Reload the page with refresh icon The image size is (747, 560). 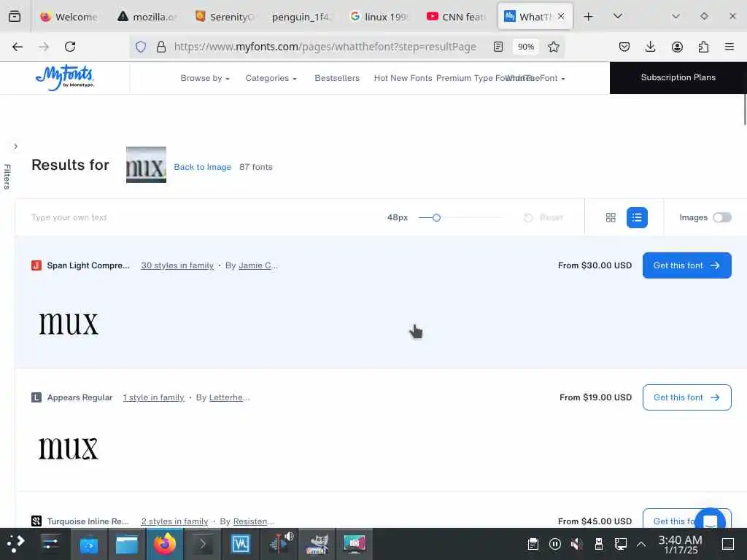pos(70,47)
